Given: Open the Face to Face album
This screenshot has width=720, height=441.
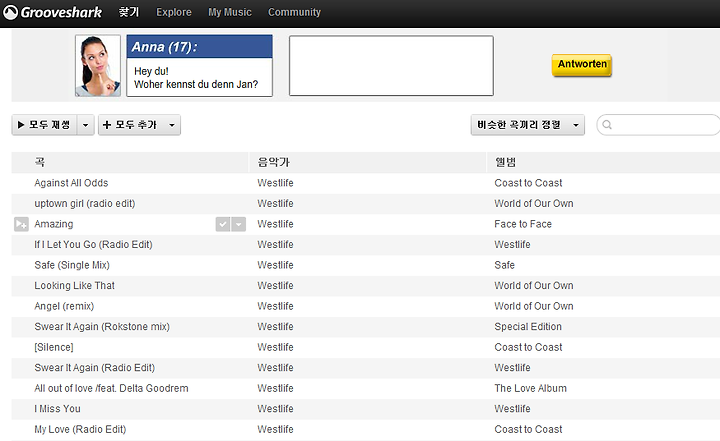Looking at the screenshot, I should pyautogui.click(x=523, y=224).
